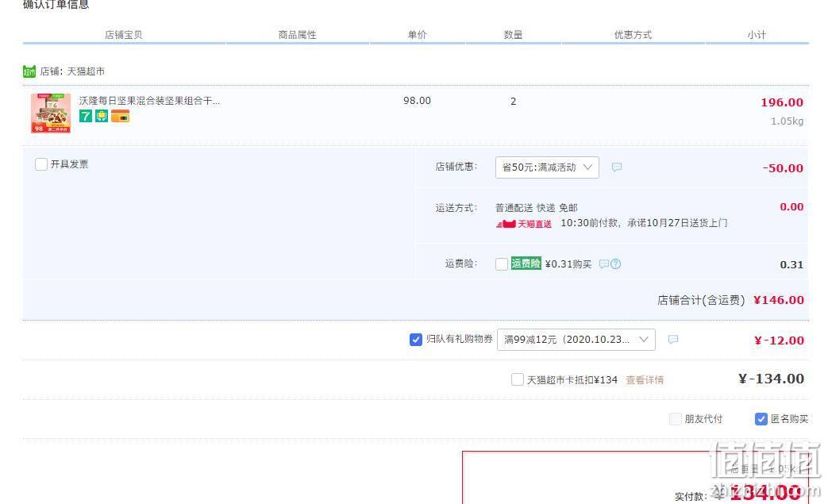The image size is (828, 504).
Task: Open the comment icon beside shipping insurance
Action: 604,264
